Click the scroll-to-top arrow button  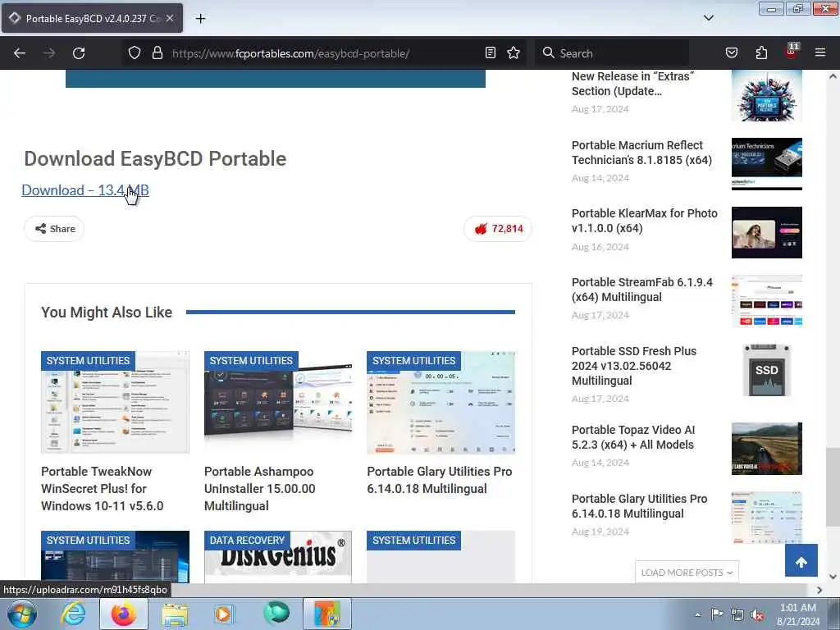click(801, 561)
